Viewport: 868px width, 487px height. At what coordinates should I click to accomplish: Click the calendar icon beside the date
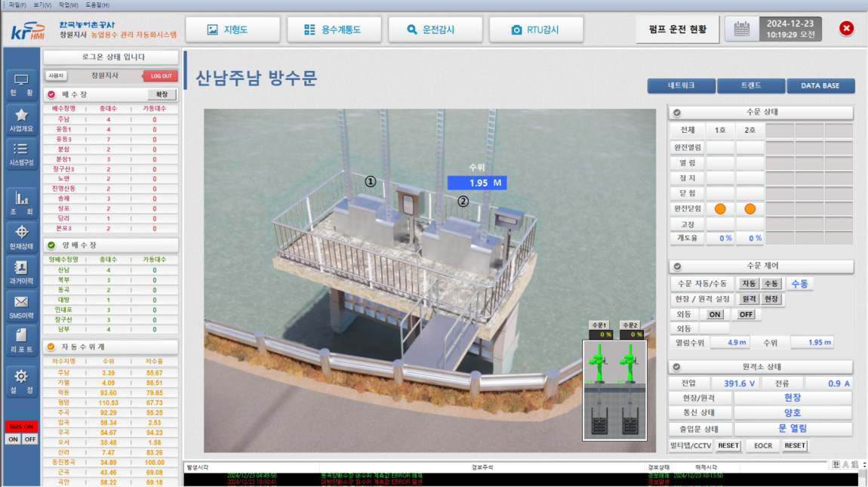[x=741, y=29]
